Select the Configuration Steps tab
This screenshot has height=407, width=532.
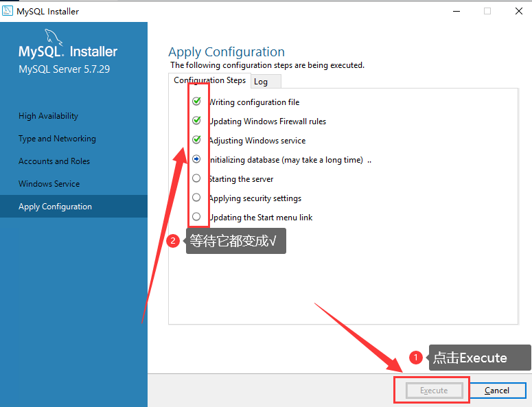209,80
